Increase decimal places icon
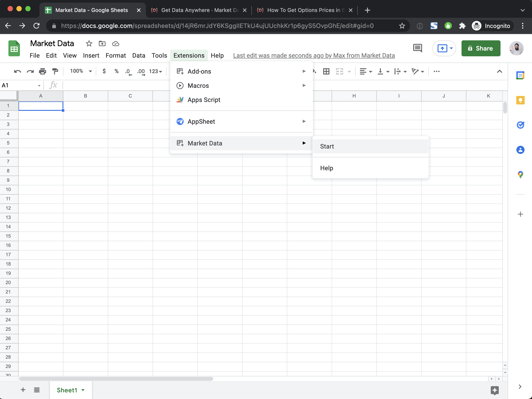Viewport: 532px width, 399px height. [x=141, y=72]
